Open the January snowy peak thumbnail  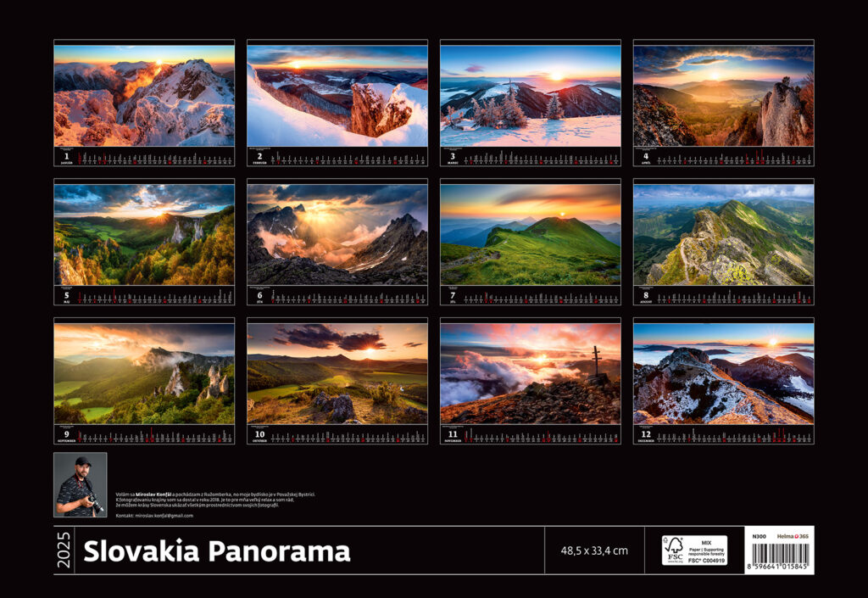[144, 95]
